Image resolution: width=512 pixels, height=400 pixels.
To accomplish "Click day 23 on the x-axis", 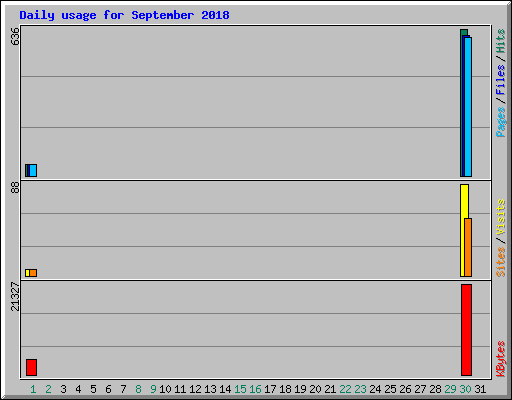I will (x=360, y=389).
